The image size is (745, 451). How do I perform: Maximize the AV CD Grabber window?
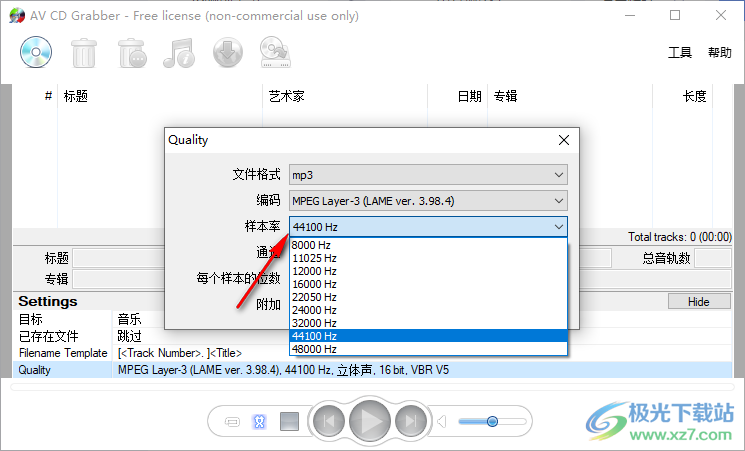675,15
